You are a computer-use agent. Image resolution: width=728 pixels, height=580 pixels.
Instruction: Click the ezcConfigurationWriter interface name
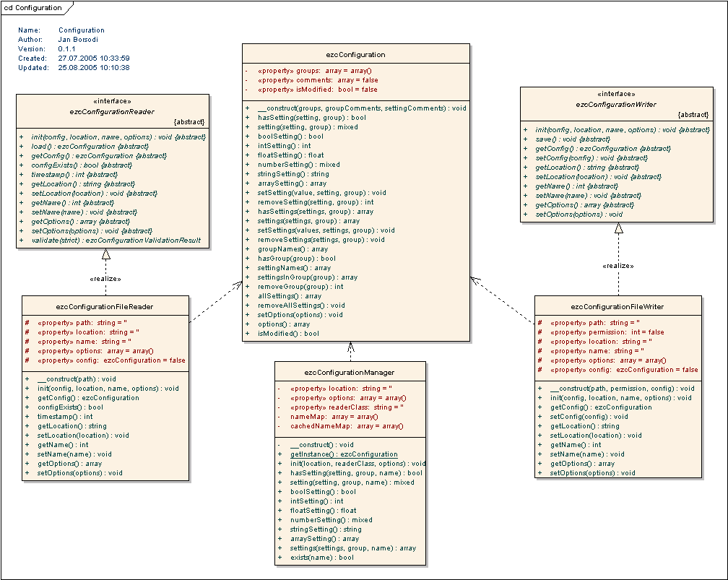(x=616, y=105)
